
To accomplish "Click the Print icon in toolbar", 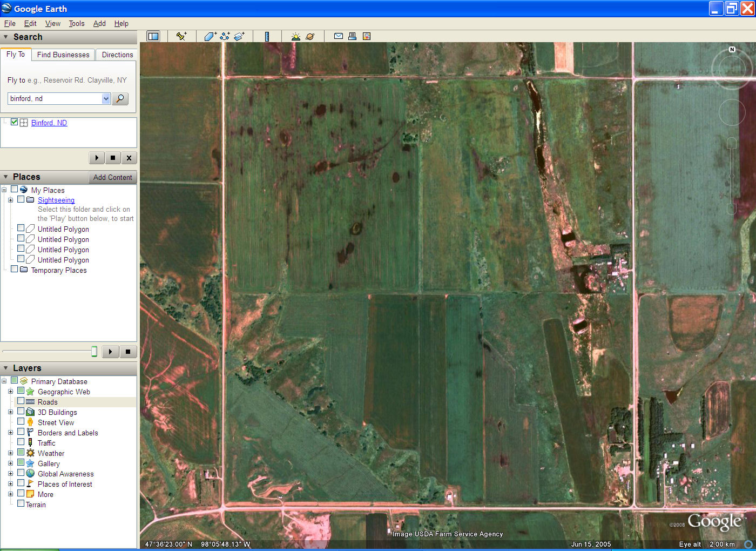I will tap(352, 36).
